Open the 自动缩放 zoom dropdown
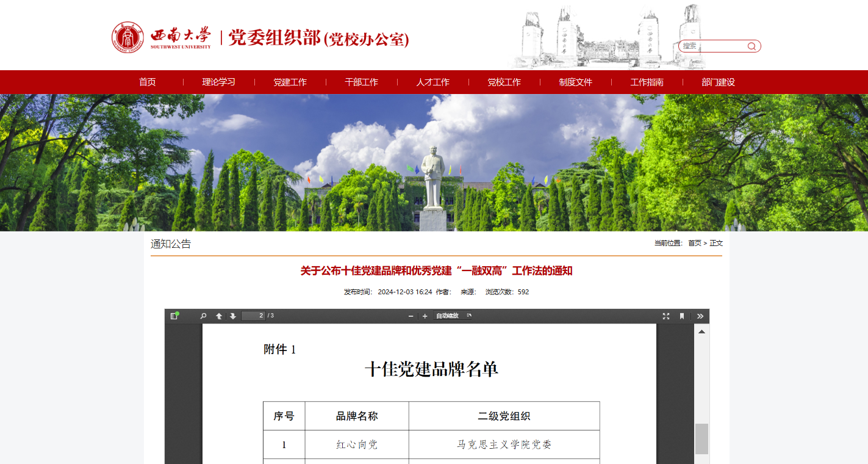This screenshot has height=464, width=868. pyautogui.click(x=453, y=316)
